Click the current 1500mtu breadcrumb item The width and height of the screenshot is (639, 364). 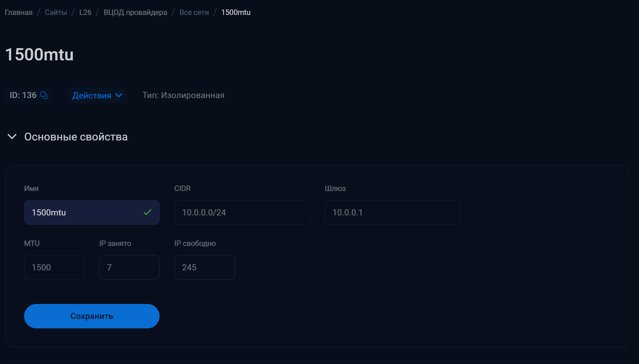tap(236, 13)
